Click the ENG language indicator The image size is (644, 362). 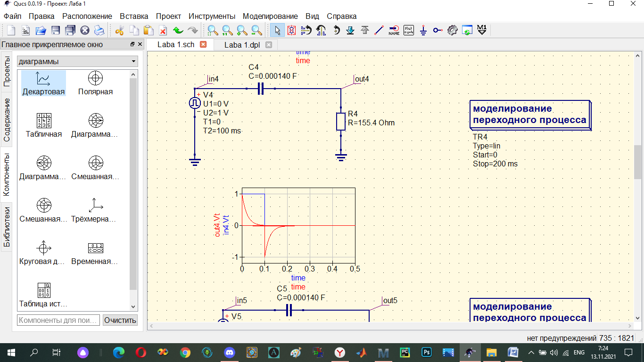click(x=578, y=352)
